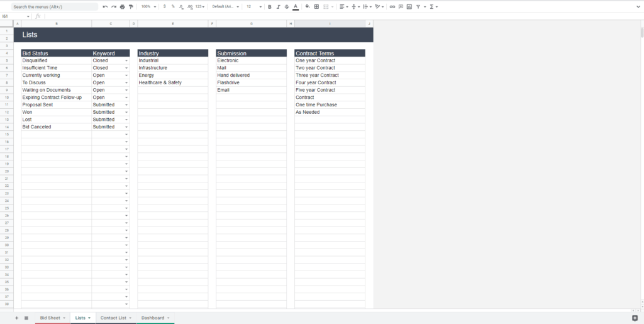Open the more number formats 123 dropdown

click(200, 7)
